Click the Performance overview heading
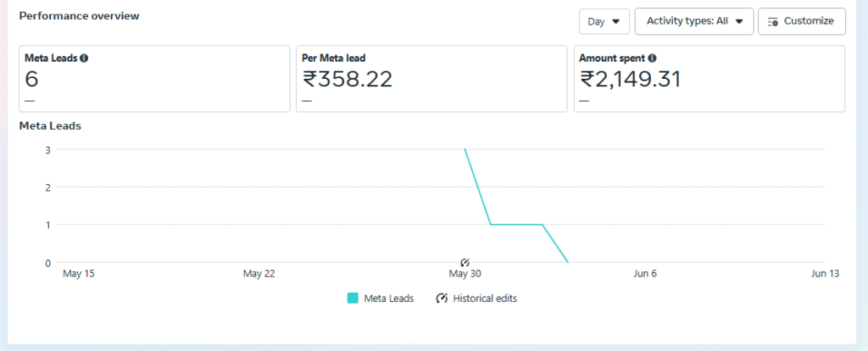 point(79,16)
